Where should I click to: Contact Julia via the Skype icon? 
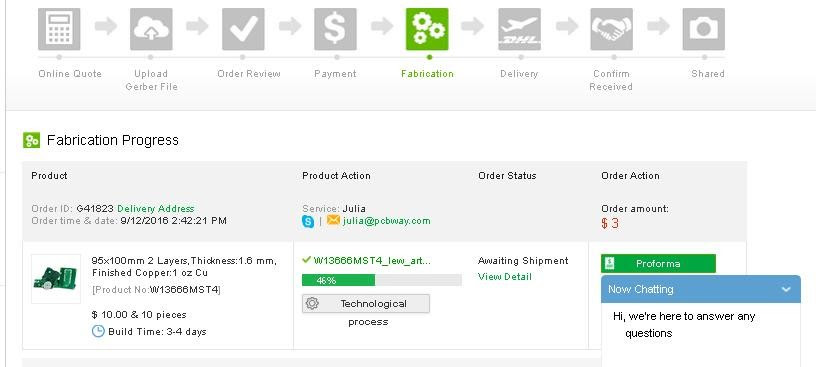coord(308,221)
